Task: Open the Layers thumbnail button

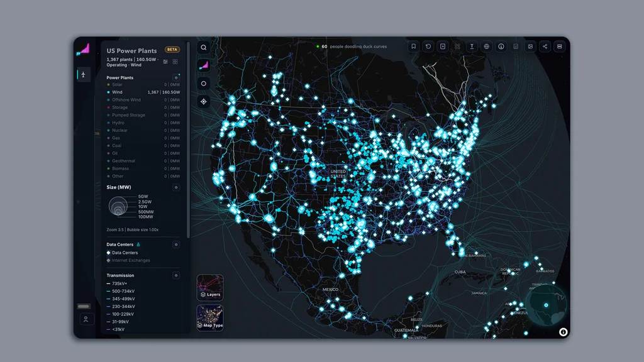Action: [210, 287]
